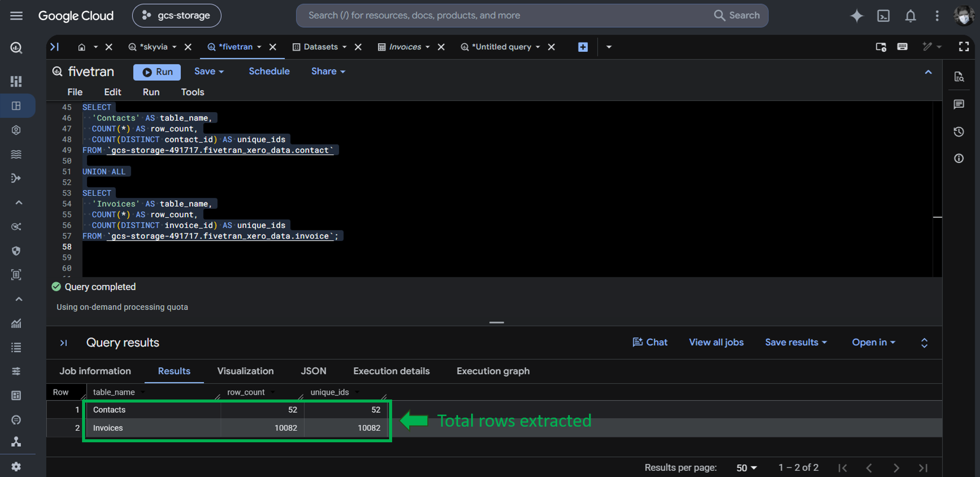Run the fivetran query
The height and width of the screenshot is (477, 980).
coord(157,72)
